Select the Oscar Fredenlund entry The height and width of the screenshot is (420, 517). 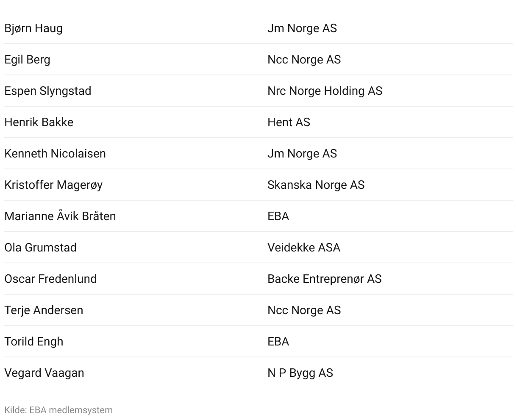pos(50,279)
